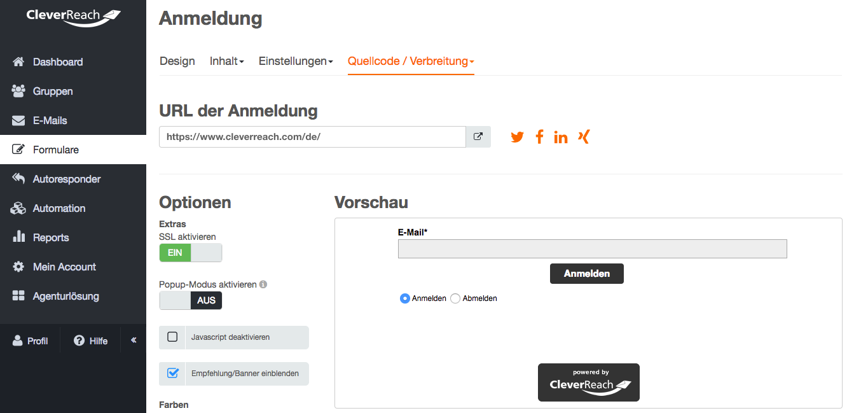Click the Farben label text
The width and height of the screenshot is (868, 413).
click(x=174, y=405)
